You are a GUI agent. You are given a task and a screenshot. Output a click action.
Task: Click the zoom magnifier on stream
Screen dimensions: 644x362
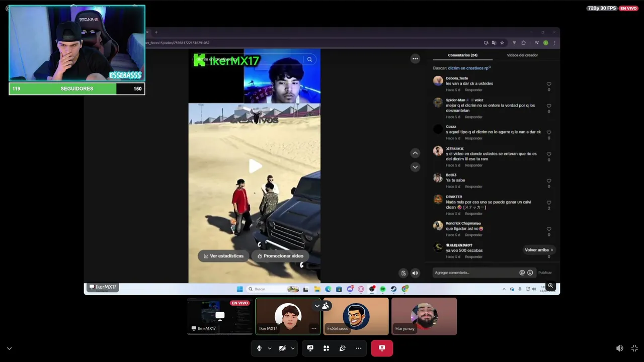point(550,286)
